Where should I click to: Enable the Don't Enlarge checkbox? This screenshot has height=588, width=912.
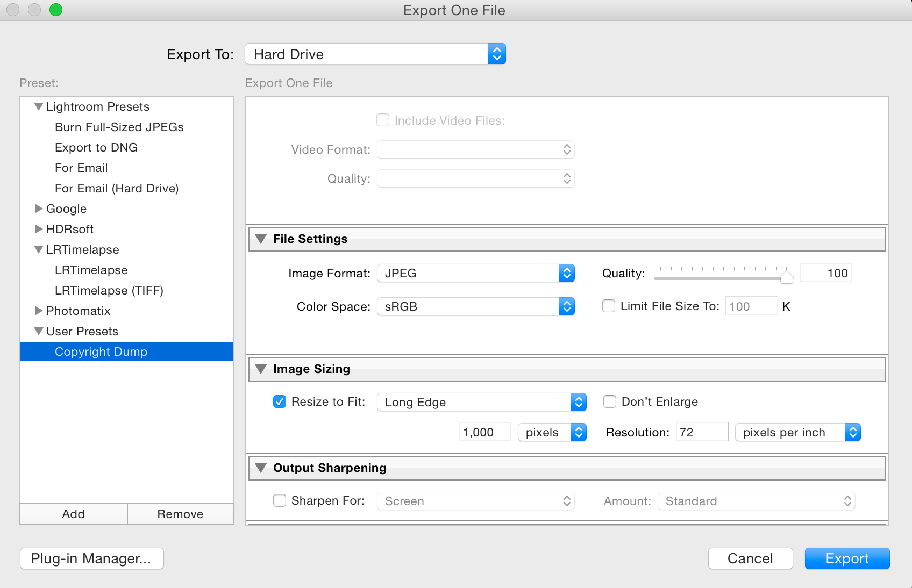point(610,401)
